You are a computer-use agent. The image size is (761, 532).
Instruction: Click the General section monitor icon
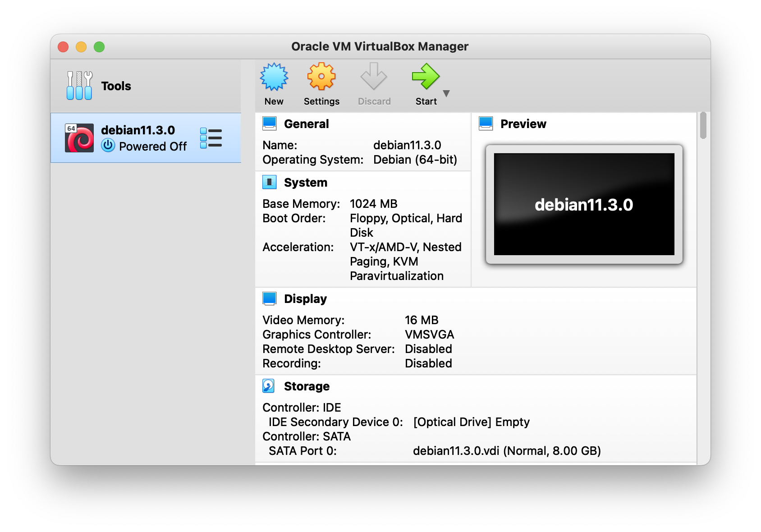(270, 124)
